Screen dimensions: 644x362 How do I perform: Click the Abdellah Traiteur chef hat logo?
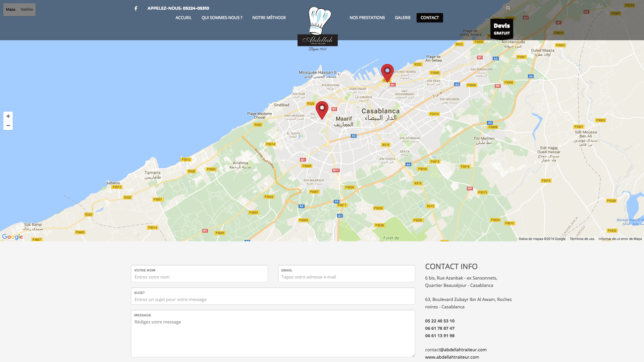coord(318,29)
